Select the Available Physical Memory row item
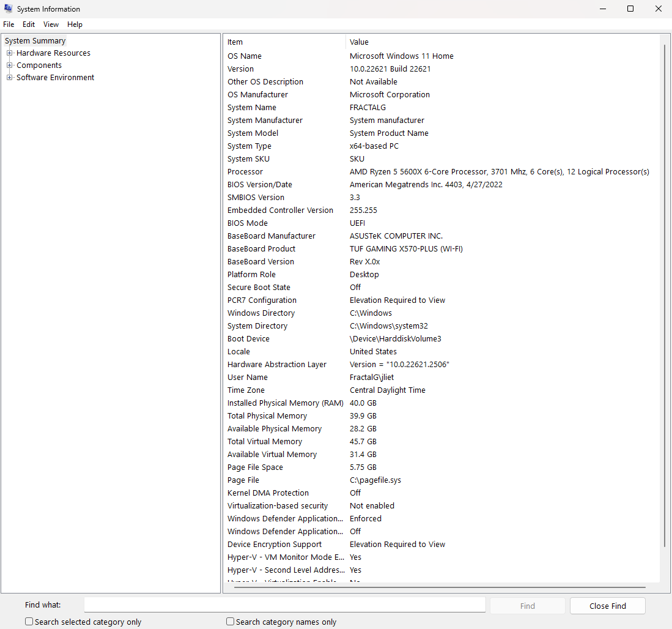Image resolution: width=672 pixels, height=629 pixels. pyautogui.click(x=275, y=429)
